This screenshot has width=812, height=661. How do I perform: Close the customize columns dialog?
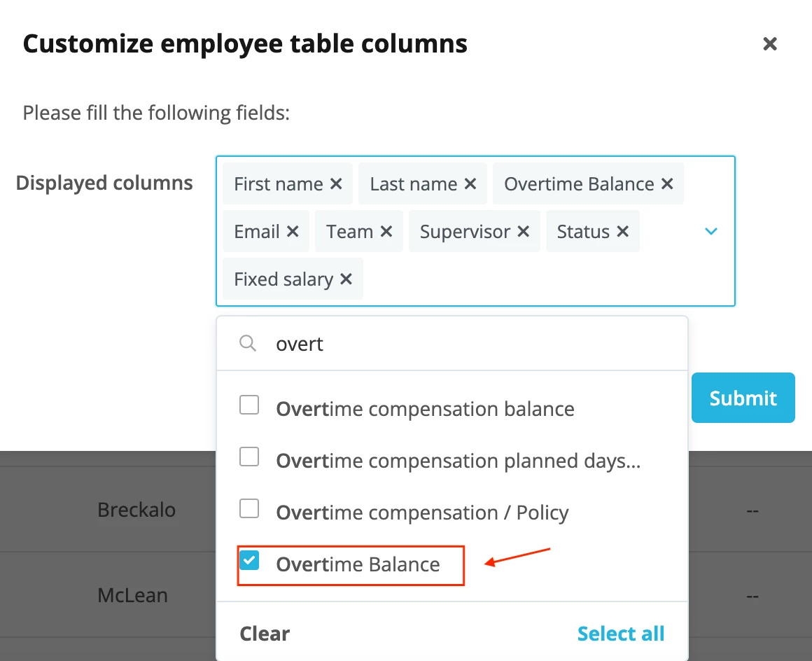pyautogui.click(x=770, y=44)
